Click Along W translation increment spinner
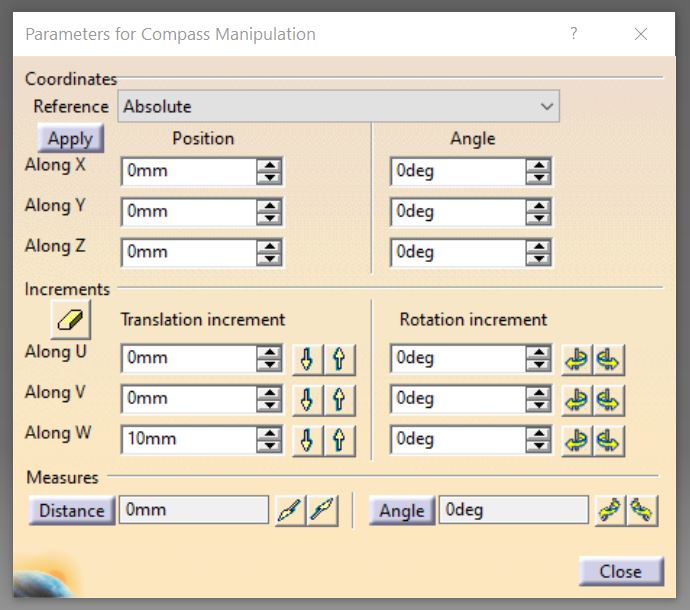The height and width of the screenshot is (610, 690). [x=268, y=440]
